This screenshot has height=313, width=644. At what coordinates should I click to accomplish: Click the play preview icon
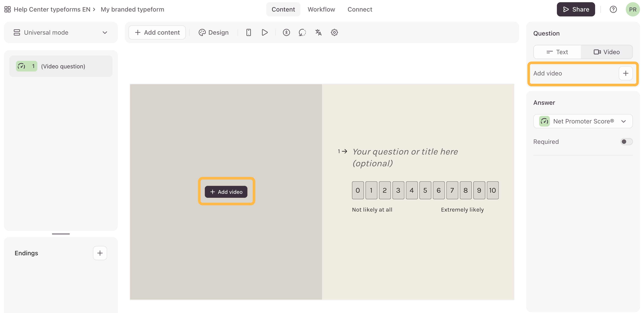265,32
